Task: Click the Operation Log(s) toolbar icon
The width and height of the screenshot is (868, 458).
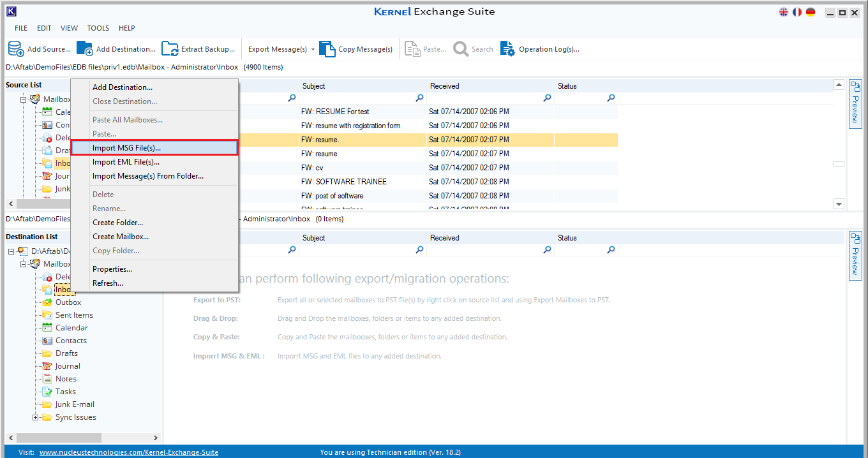Action: [x=507, y=49]
